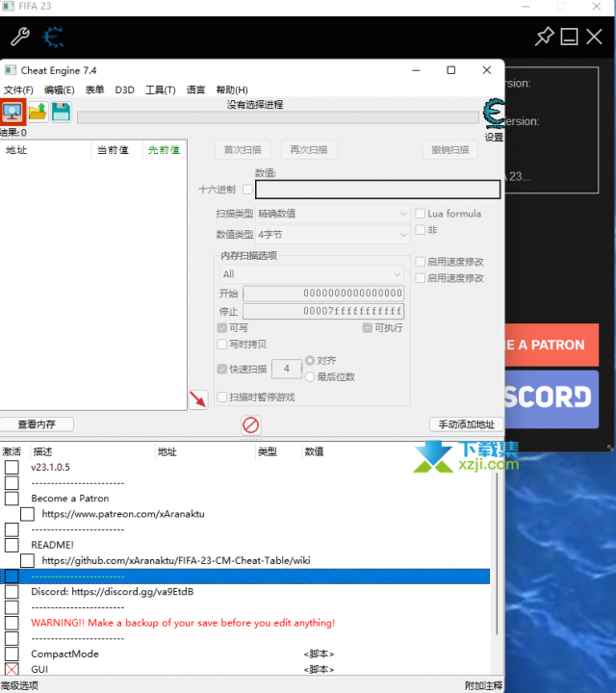Click the 当前值 current value column header

pyautogui.click(x=114, y=150)
